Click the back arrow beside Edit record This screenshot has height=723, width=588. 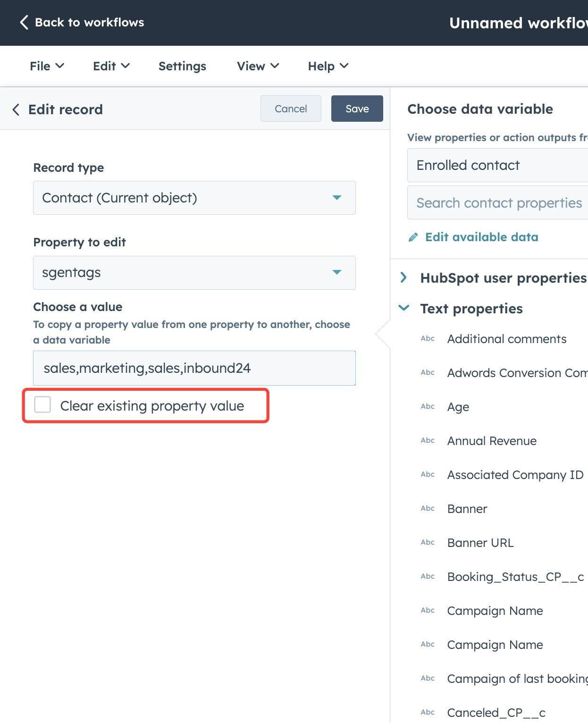(x=16, y=109)
